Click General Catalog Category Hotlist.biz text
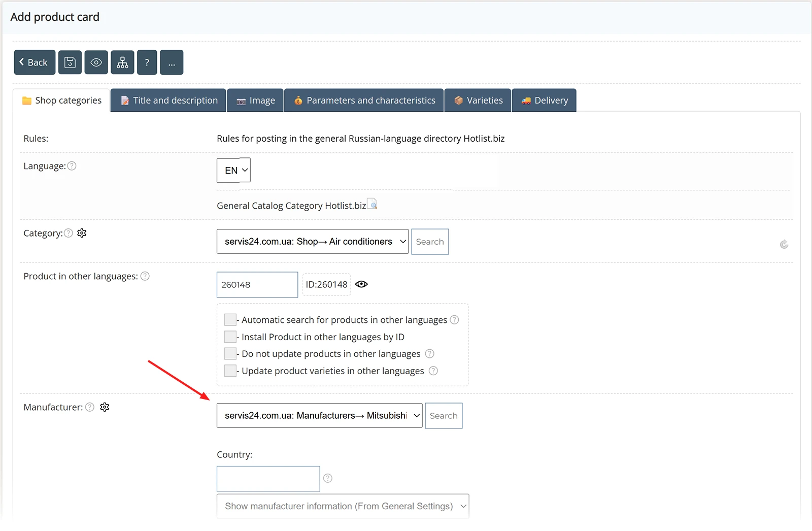Image resolution: width=812 pixels, height=531 pixels. pos(291,206)
